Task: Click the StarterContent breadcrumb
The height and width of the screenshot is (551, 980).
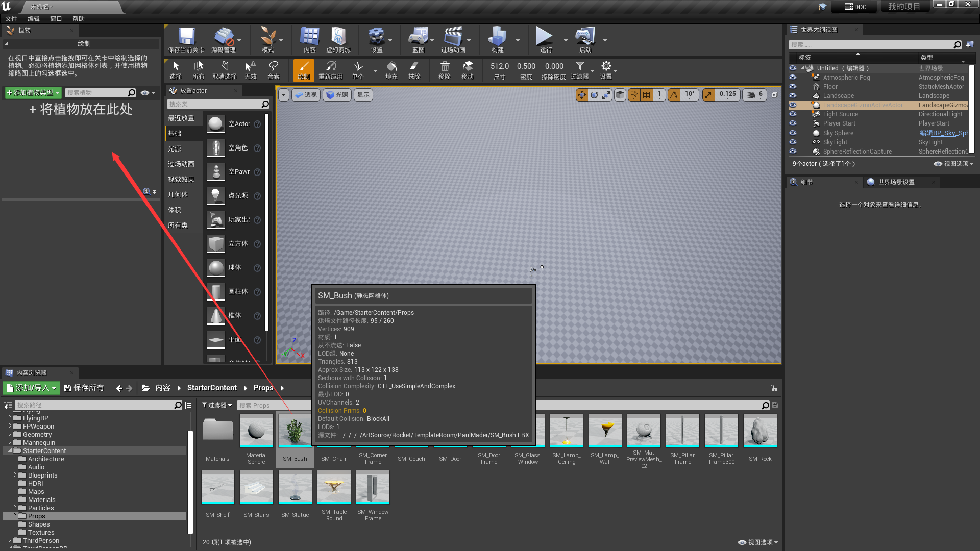Action: coord(212,388)
